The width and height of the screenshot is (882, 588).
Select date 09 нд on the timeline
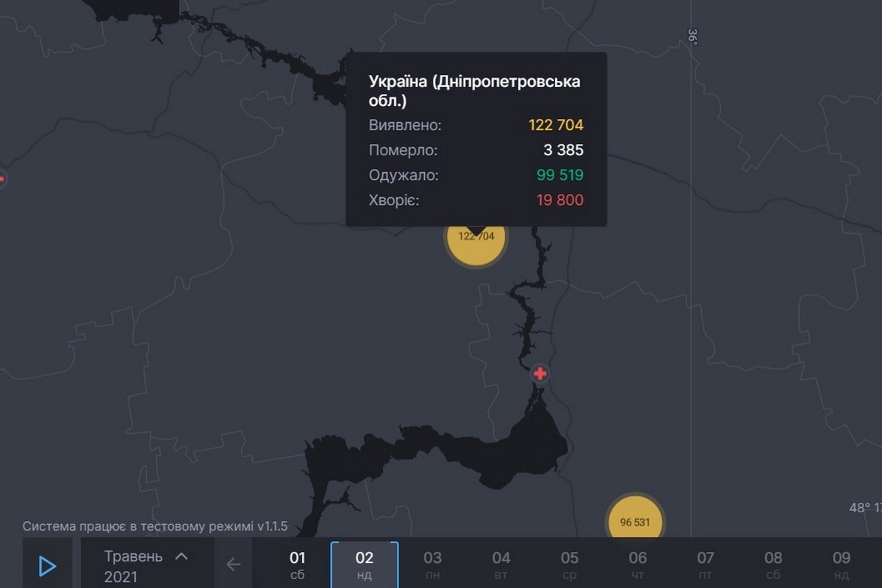pyautogui.click(x=840, y=564)
